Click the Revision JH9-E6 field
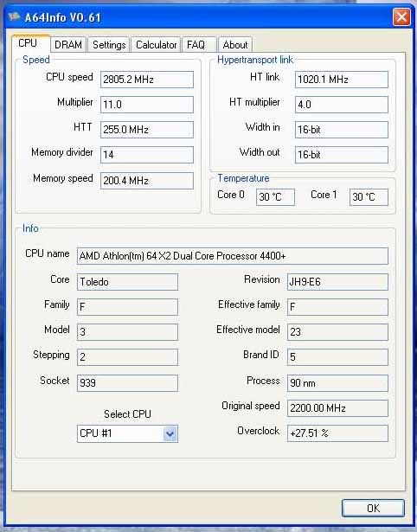The image size is (417, 532). (337, 282)
